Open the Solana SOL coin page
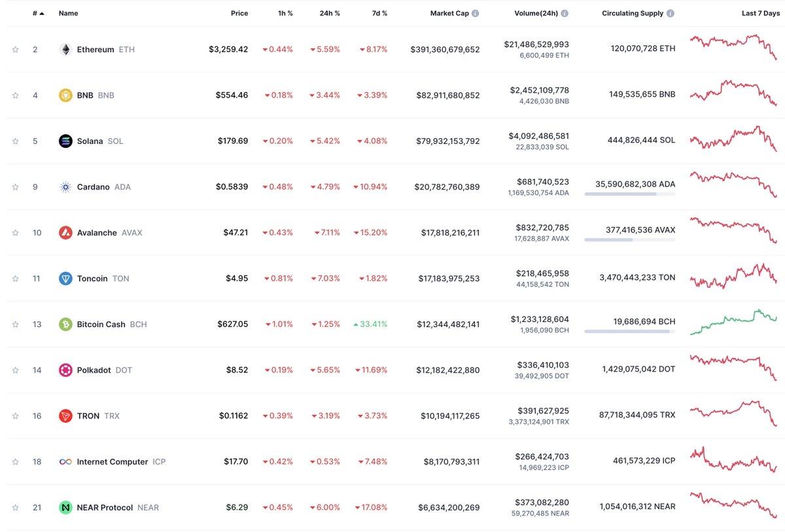Image resolution: width=785 pixels, height=532 pixels. click(x=100, y=141)
